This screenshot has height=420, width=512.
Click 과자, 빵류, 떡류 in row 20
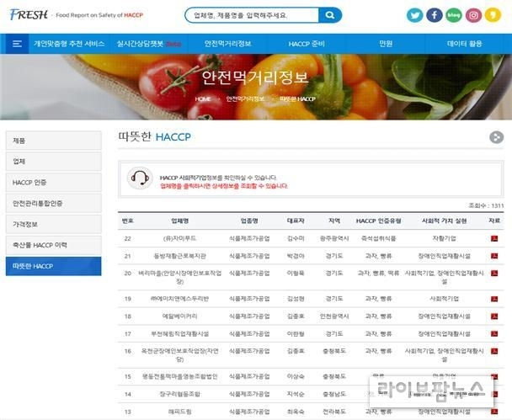coord(378,274)
